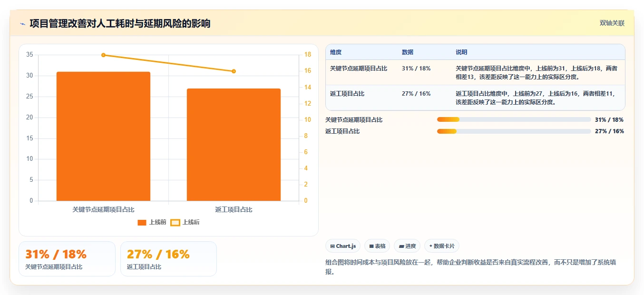Click x-axis label 返工项目占比

[234, 209]
